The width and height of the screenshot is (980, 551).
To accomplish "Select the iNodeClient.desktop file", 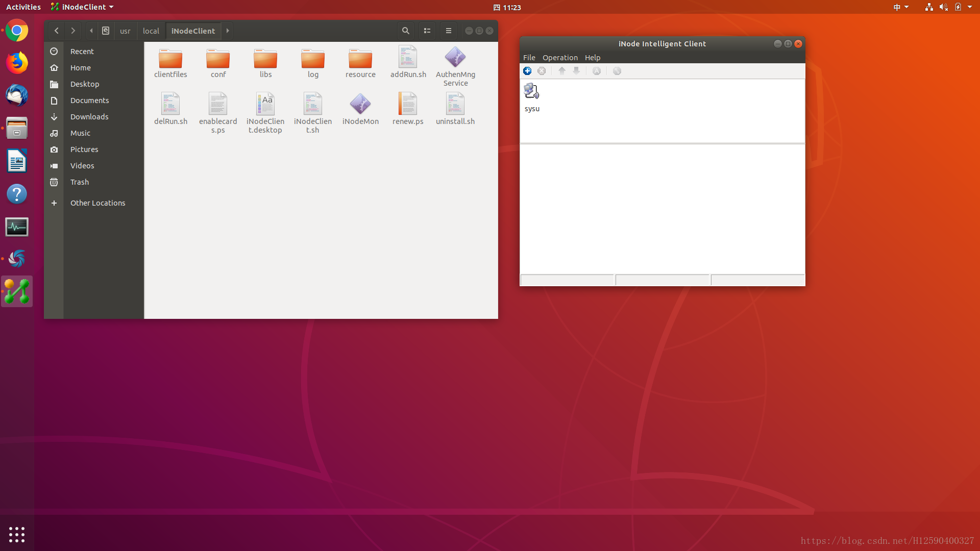I will (x=265, y=113).
